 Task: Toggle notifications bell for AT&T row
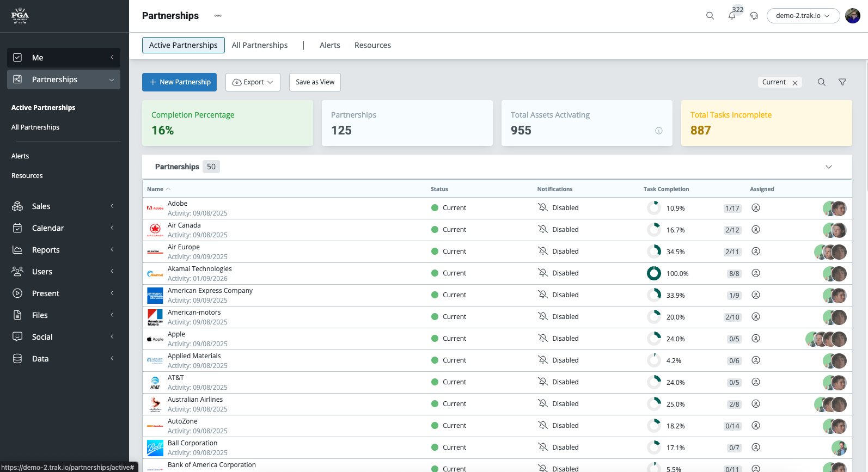(543, 382)
